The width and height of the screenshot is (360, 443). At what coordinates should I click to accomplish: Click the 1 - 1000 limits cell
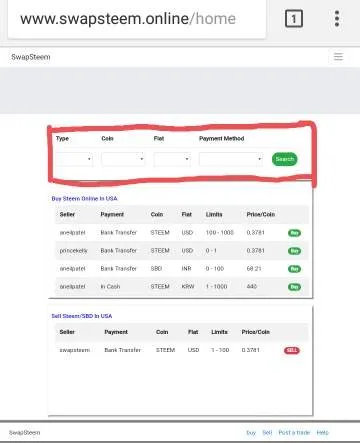coord(216,287)
